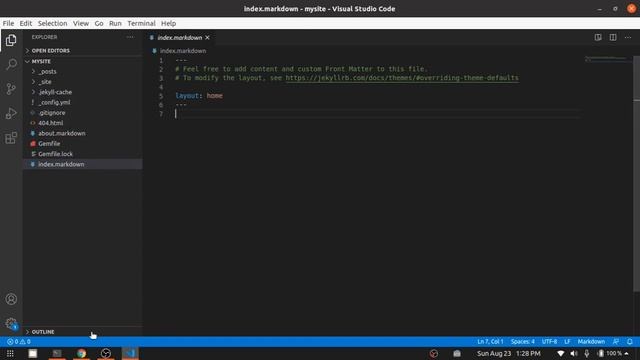640x360 pixels.
Task: Split the editor right
Action: tap(613, 37)
